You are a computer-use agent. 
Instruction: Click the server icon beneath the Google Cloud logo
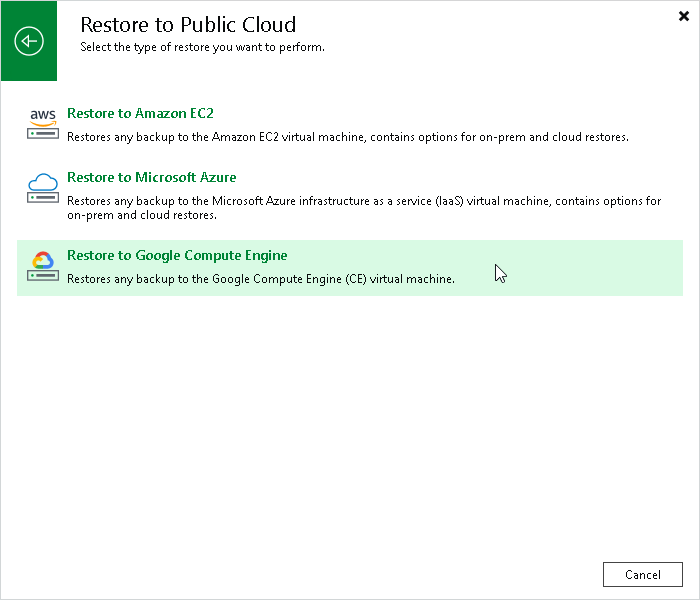[x=43, y=275]
